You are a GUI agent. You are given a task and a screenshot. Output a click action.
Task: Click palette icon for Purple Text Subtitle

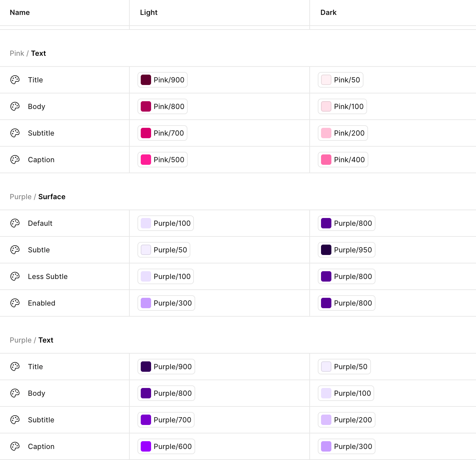15,420
